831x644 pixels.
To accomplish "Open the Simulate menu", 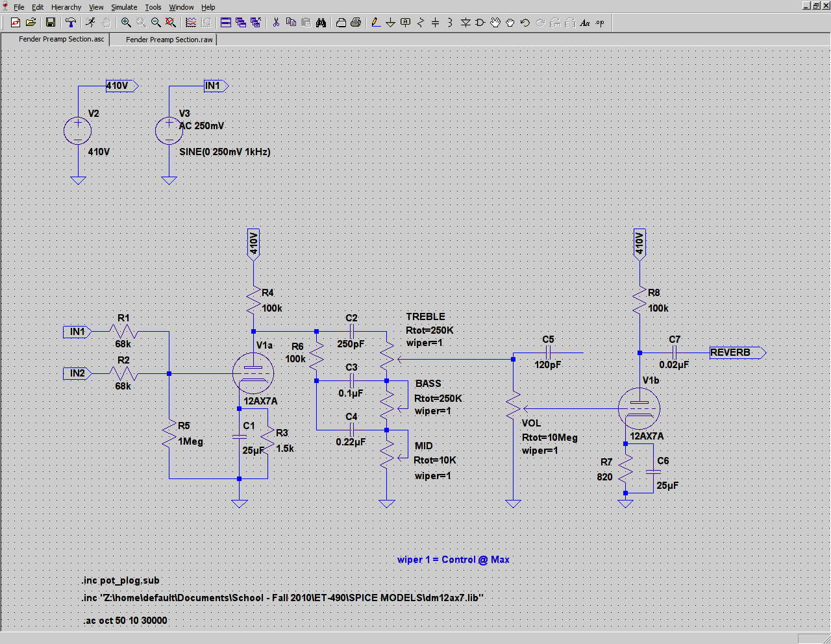I will click(124, 7).
